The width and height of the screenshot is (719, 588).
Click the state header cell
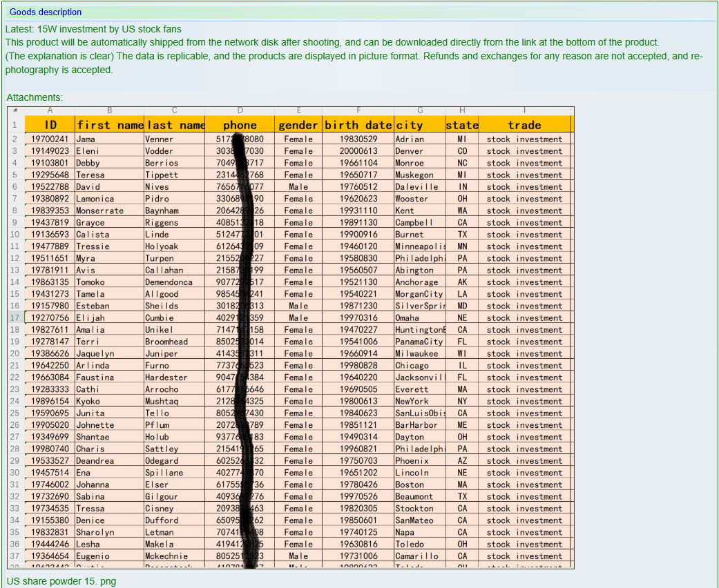[462, 125]
